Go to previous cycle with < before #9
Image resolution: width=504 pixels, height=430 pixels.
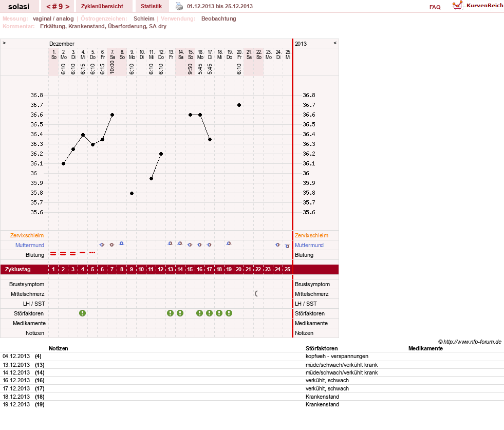pyautogui.click(x=48, y=7)
